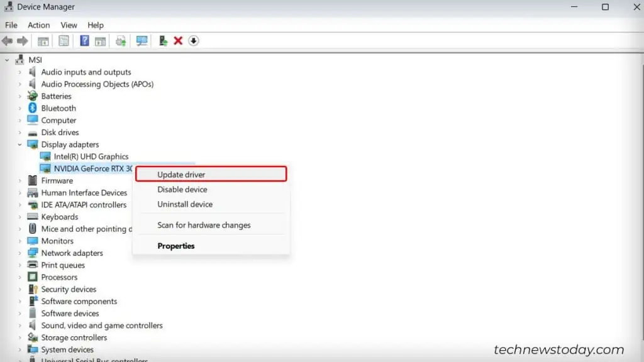Choose Uninstall device from context menu
This screenshot has height=362, width=644.
point(211,204)
